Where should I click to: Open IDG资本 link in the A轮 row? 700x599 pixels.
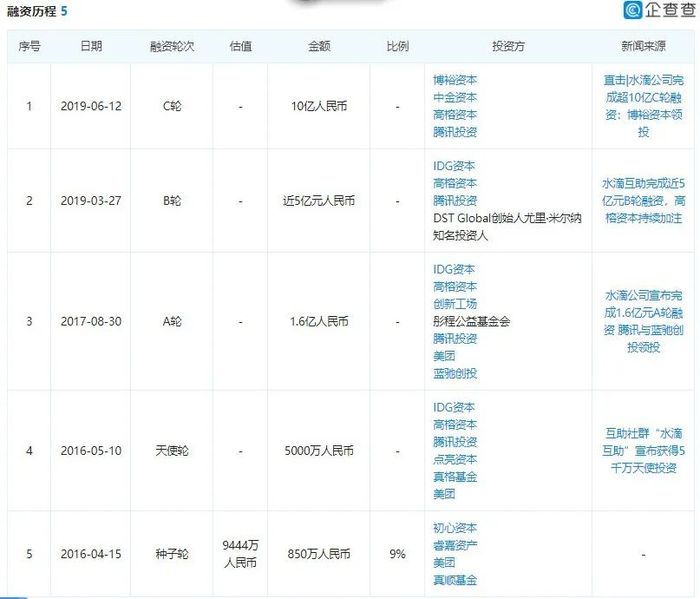(454, 270)
